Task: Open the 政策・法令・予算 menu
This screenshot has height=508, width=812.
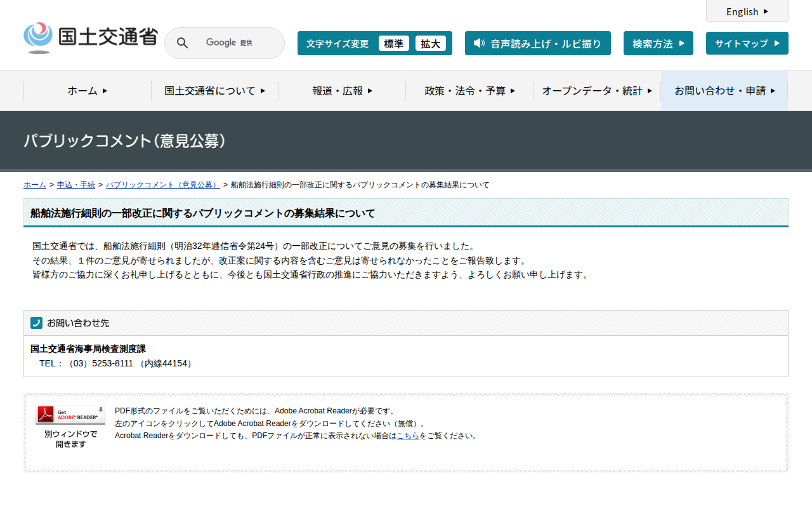Action: [469, 91]
